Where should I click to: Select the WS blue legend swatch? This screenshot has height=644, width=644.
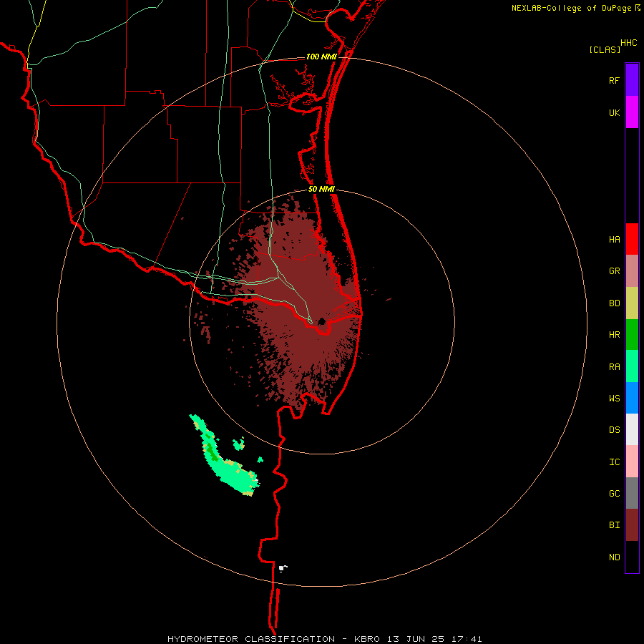[632, 398]
